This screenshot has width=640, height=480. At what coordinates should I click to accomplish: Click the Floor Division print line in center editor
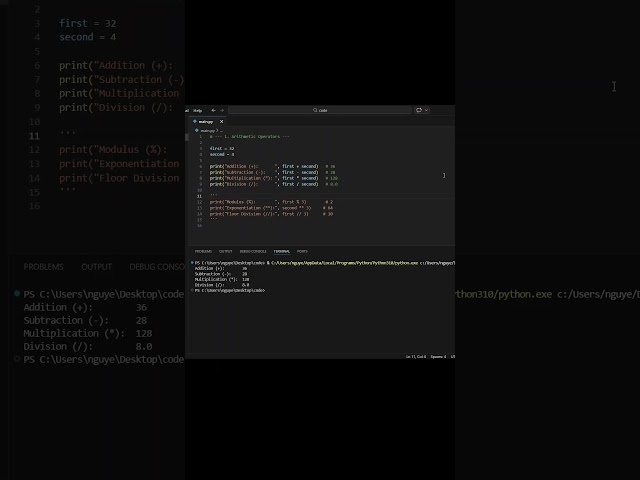click(x=271, y=214)
